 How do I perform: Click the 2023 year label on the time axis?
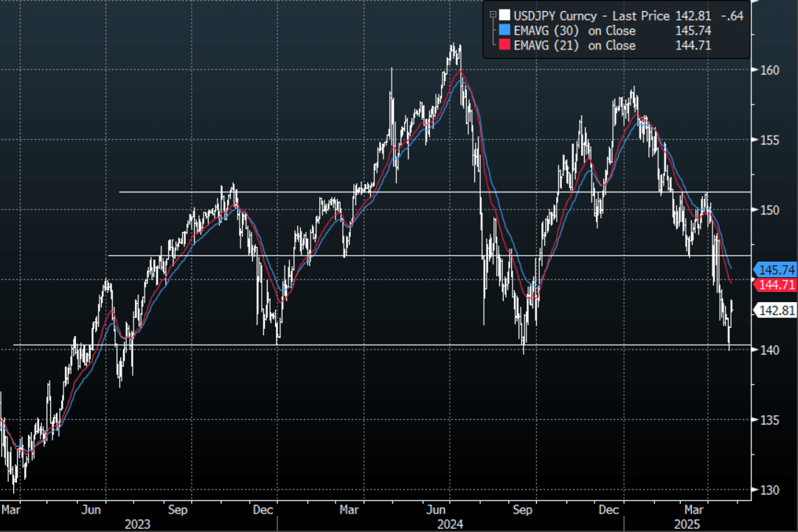pos(138,524)
